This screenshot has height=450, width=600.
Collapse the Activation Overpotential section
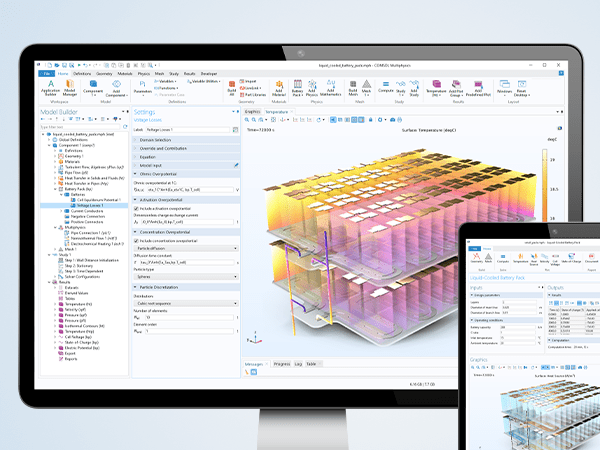tap(186, 200)
